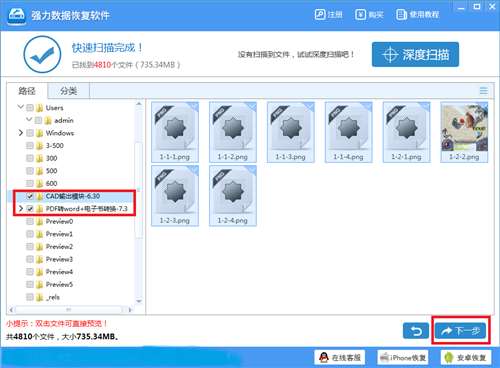Switch to the 路径 tab
The height and width of the screenshot is (368, 500).
(27, 91)
